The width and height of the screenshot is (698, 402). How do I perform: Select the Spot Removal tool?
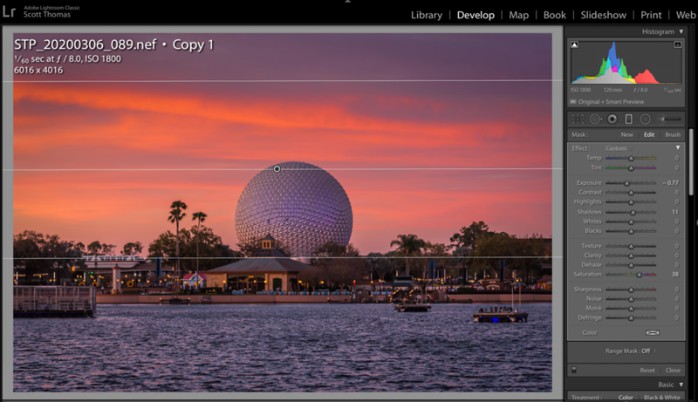tap(595, 119)
